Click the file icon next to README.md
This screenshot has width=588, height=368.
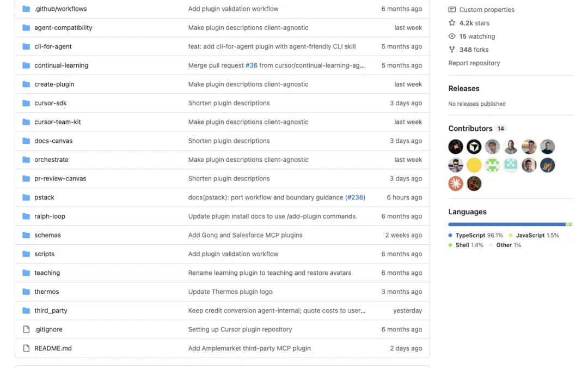(26, 348)
